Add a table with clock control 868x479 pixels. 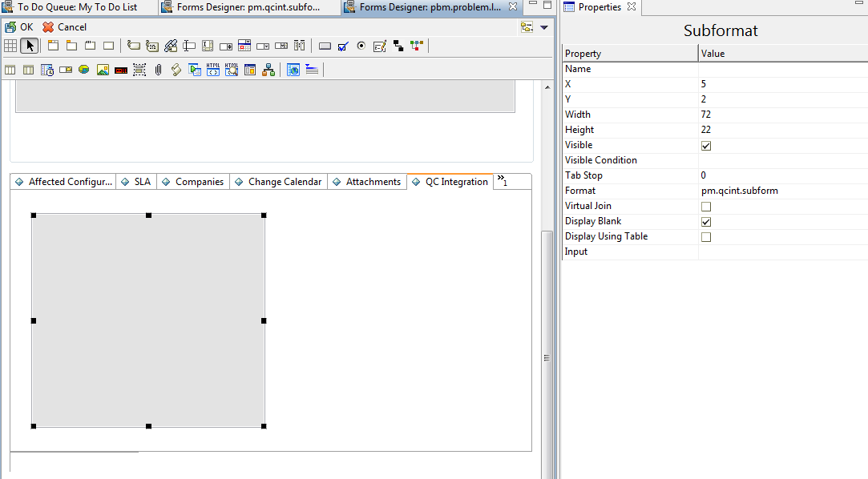click(x=47, y=70)
